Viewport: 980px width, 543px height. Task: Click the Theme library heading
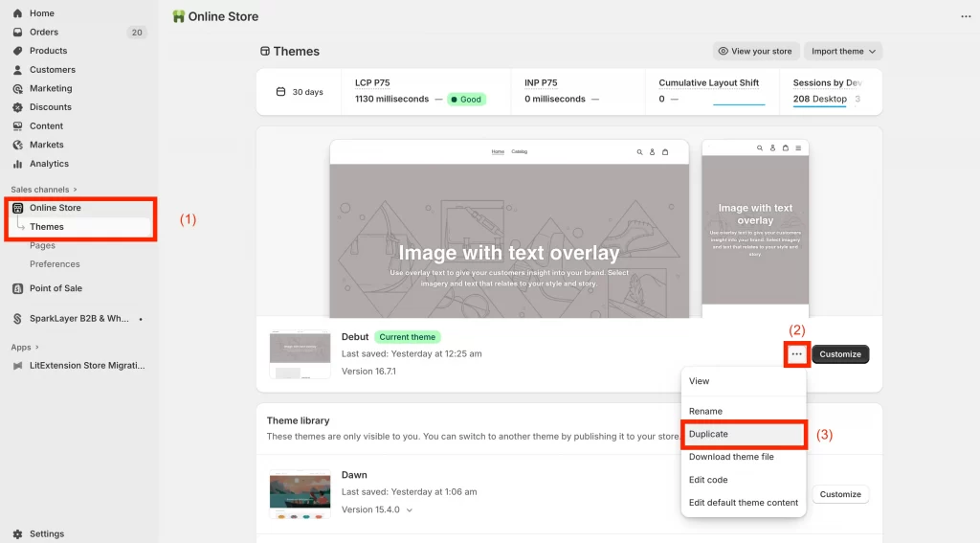tap(299, 420)
